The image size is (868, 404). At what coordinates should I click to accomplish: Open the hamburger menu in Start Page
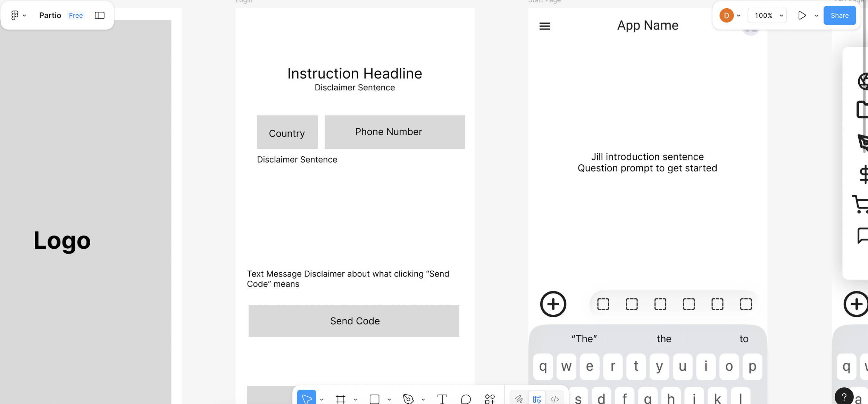pos(545,26)
